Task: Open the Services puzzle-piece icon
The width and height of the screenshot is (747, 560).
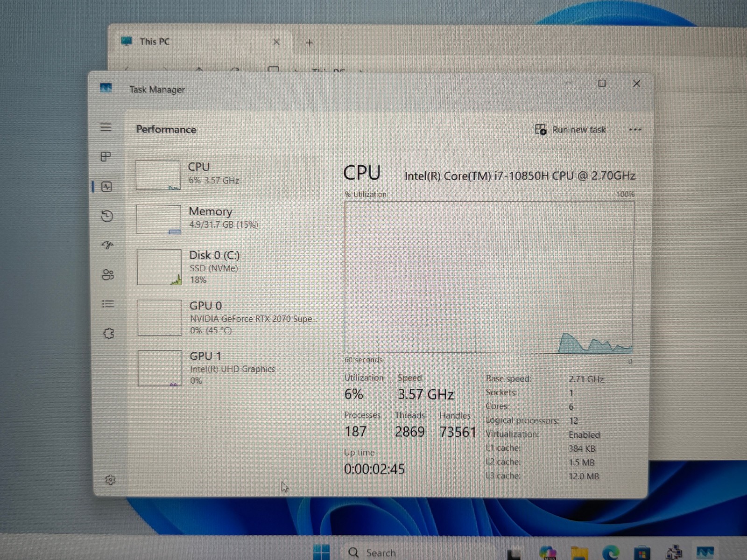Action: (109, 333)
